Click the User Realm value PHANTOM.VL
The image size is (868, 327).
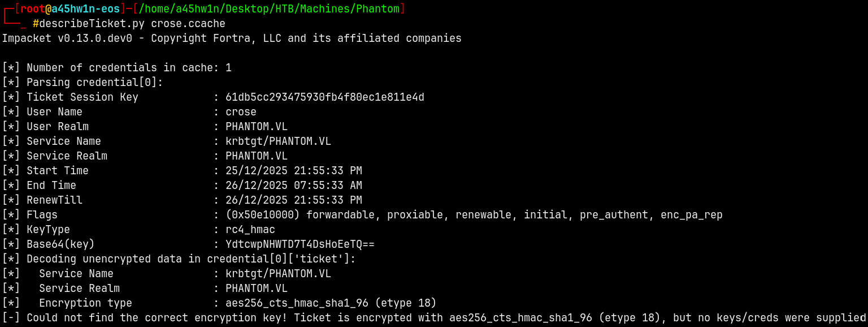pyautogui.click(x=256, y=127)
